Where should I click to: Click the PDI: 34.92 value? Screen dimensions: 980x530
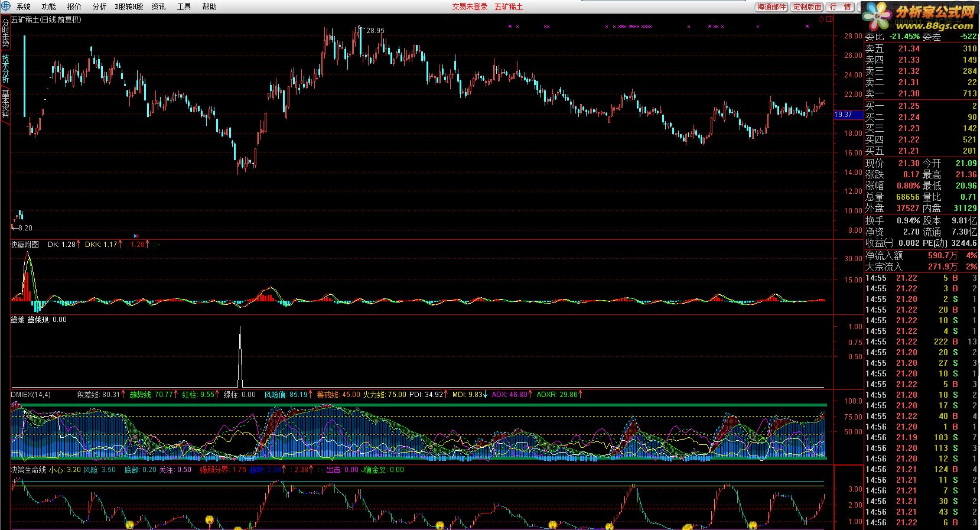click(426, 394)
